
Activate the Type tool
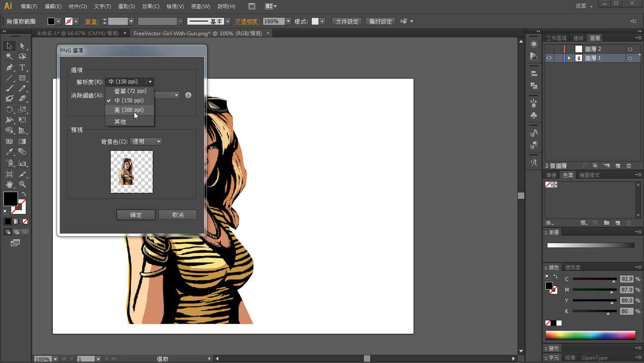coord(22,67)
